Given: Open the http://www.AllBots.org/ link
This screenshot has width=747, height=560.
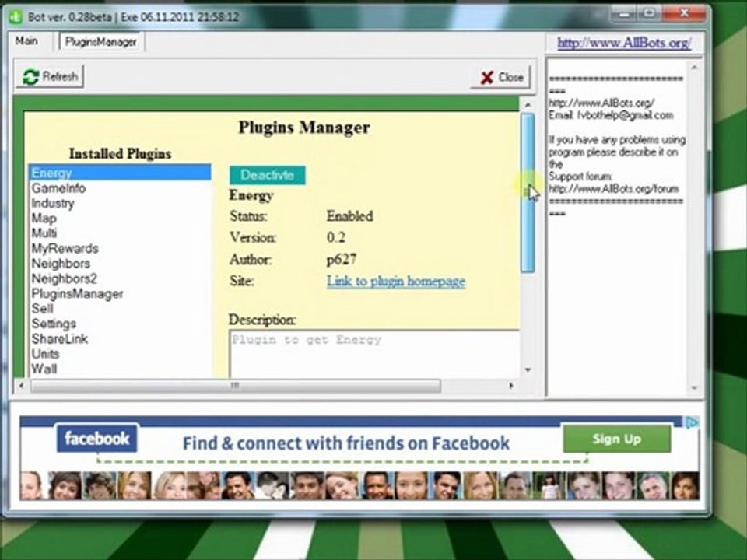Looking at the screenshot, I should coord(624,44).
